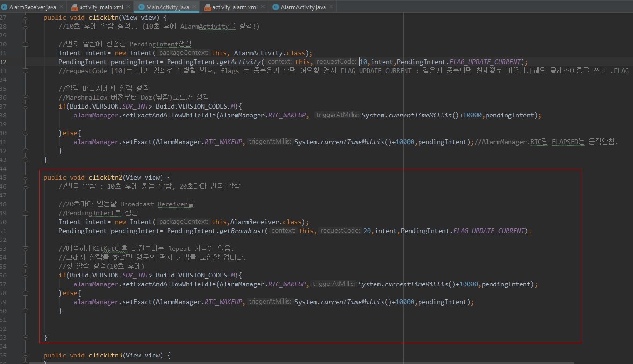The width and height of the screenshot is (633, 364).
Task: Collapse the clickBtn method fold marker
Action: pyautogui.click(x=26, y=17)
